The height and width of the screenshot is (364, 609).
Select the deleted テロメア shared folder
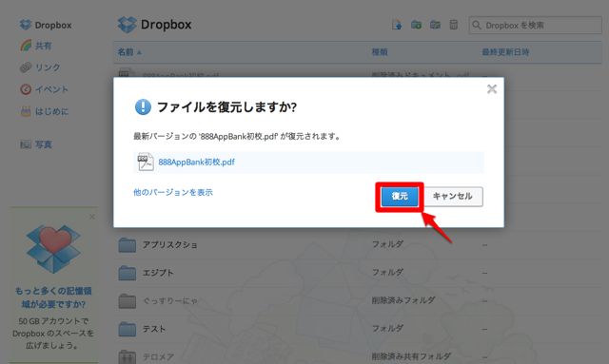[158, 356]
